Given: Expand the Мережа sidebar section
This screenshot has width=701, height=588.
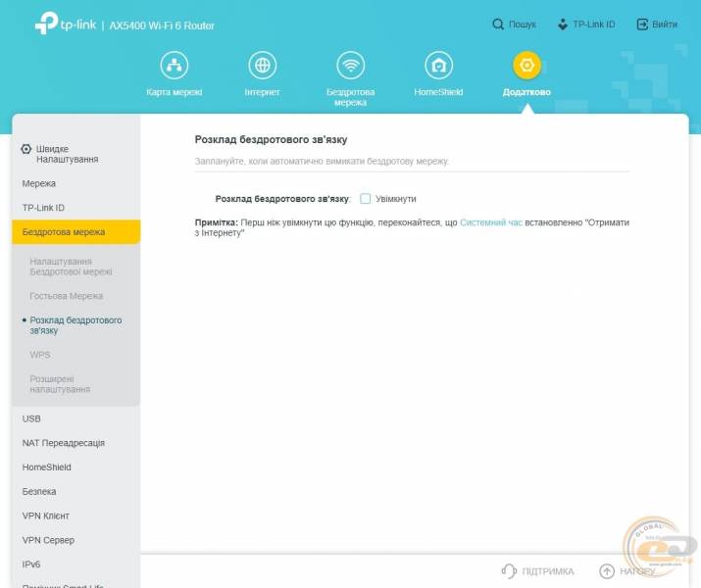Looking at the screenshot, I should click(39, 183).
